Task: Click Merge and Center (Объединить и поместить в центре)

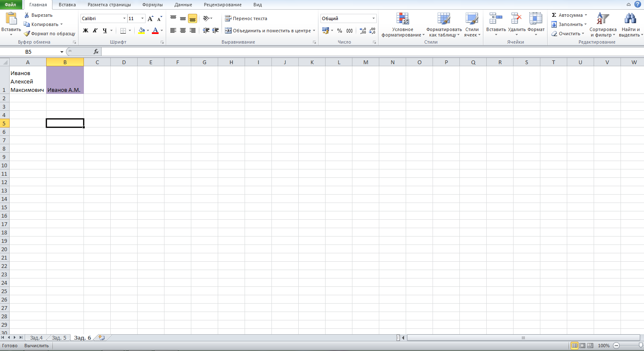Action: [x=270, y=31]
